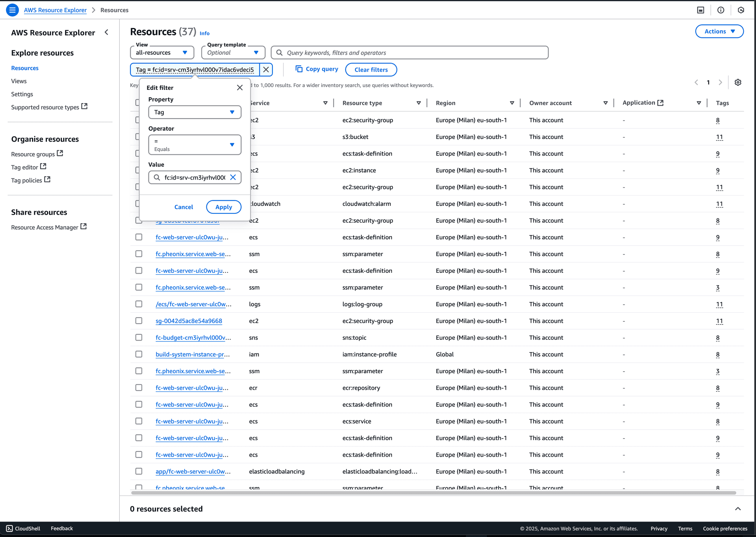Image resolution: width=756 pixels, height=537 pixels.
Task: Click external link icon by Supported resource types
Action: (x=84, y=106)
